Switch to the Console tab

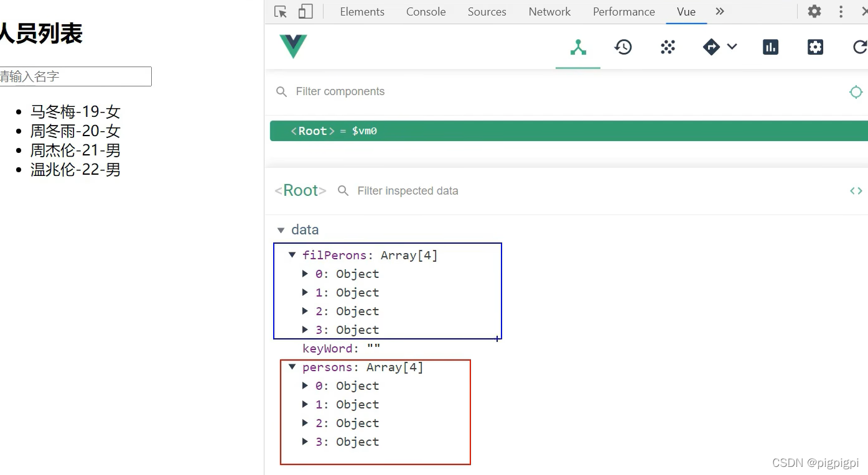click(x=426, y=12)
